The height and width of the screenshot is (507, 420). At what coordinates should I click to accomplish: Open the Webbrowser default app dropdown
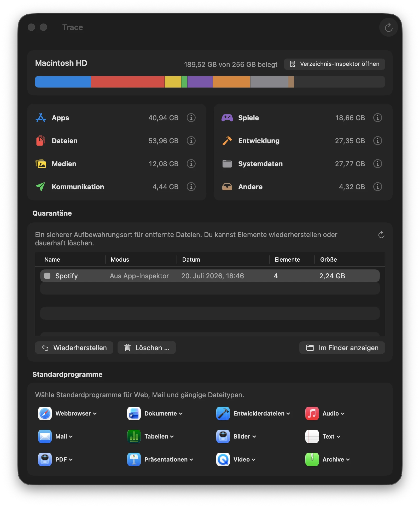(76, 413)
